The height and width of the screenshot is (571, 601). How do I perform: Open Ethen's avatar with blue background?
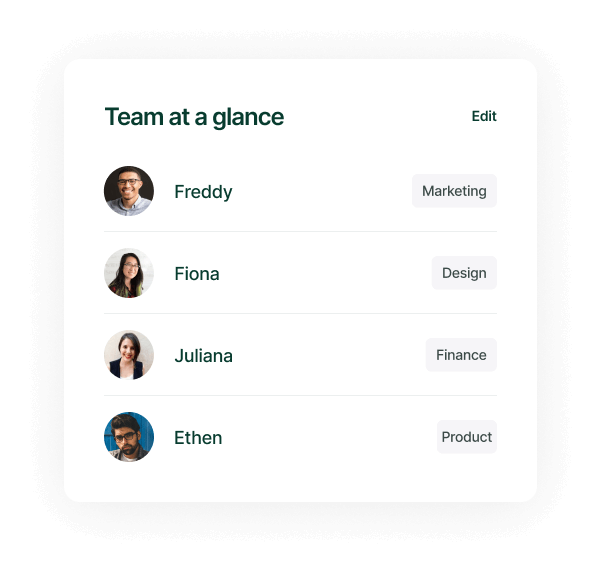pos(129,437)
